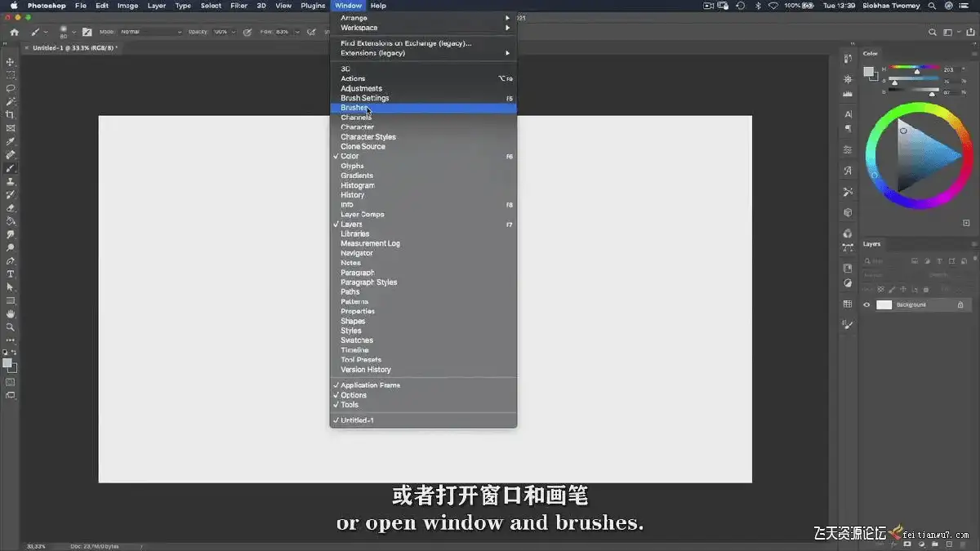The width and height of the screenshot is (980, 551).
Task: Click Find Extensions on Exchange (legacy)
Action: coord(423,43)
